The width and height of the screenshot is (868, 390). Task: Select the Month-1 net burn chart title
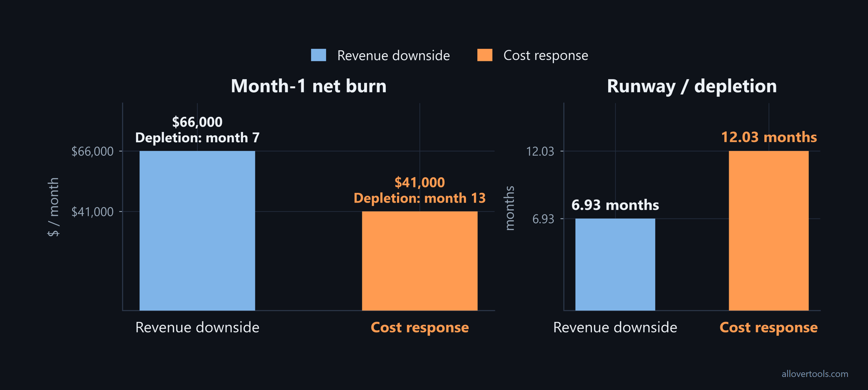click(x=309, y=86)
